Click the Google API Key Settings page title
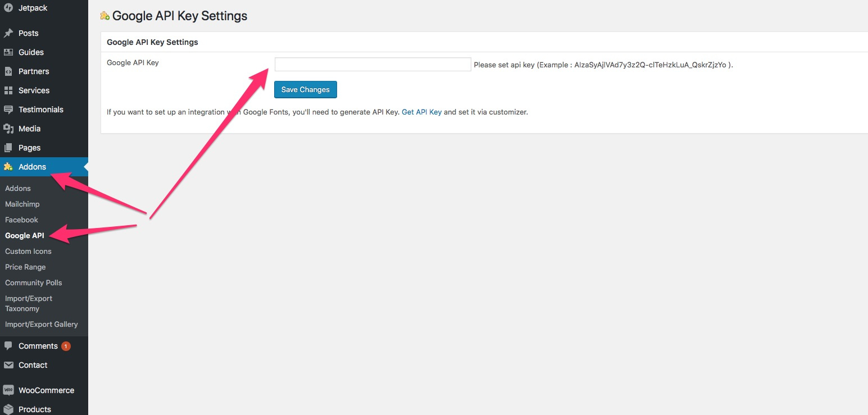 (x=180, y=16)
